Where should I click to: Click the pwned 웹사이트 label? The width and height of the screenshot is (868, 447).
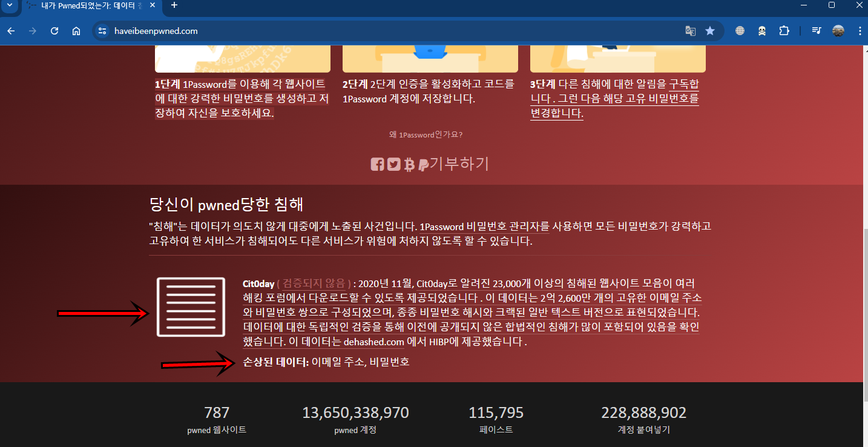point(217,430)
